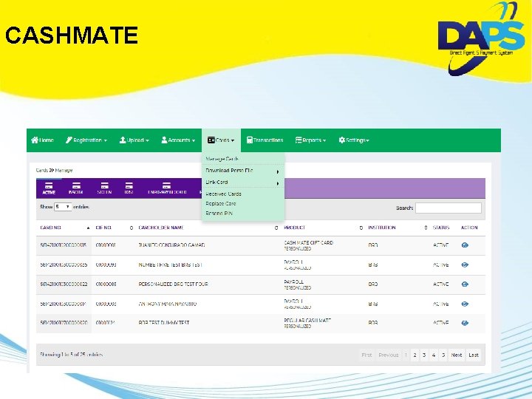The height and width of the screenshot is (399, 532).
Task: Sort table by CIF No column
Action: click(x=114, y=228)
